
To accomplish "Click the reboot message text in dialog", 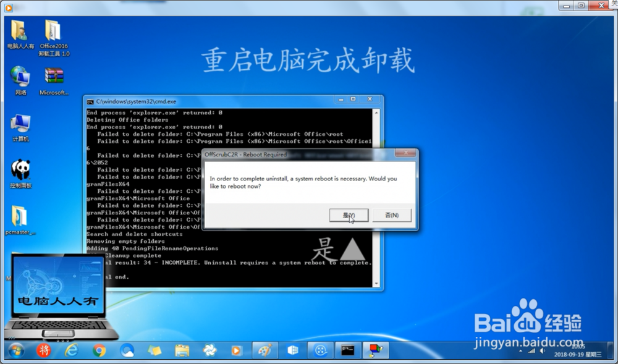I will [x=303, y=182].
